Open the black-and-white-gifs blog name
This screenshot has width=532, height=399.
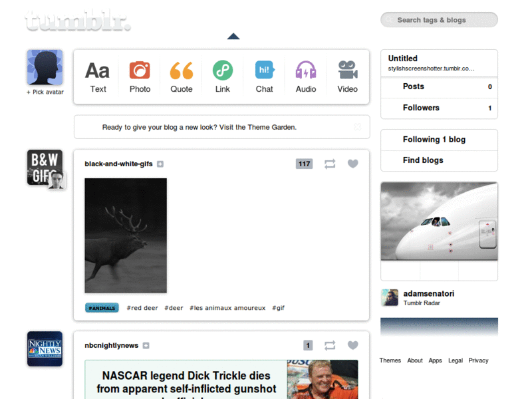point(118,164)
